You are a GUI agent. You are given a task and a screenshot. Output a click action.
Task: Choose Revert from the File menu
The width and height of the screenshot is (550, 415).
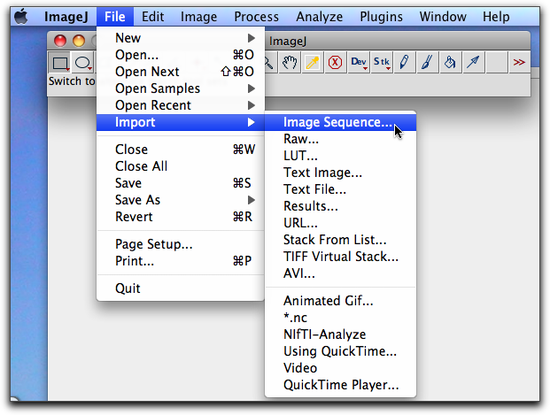[x=181, y=216]
